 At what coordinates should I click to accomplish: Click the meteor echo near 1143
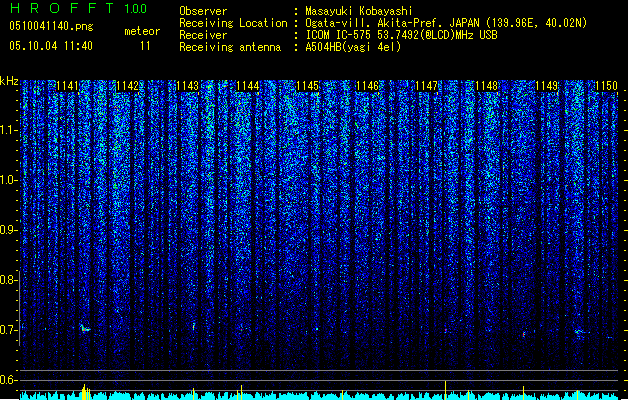click(x=193, y=326)
